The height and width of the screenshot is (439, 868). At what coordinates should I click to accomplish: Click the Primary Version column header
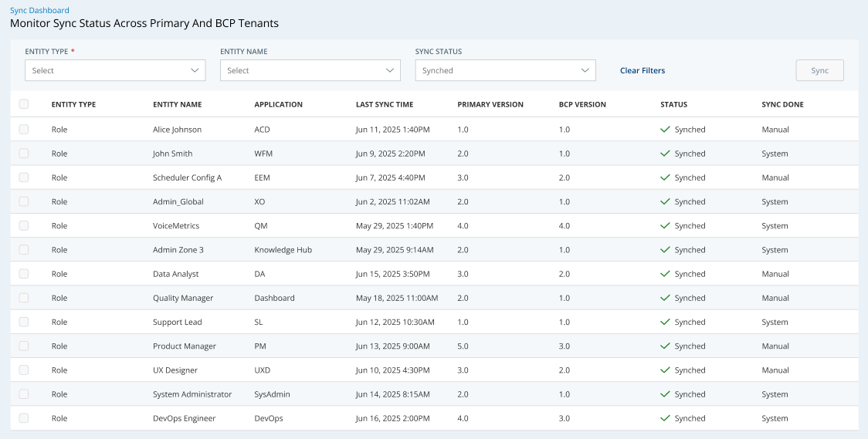(x=490, y=104)
